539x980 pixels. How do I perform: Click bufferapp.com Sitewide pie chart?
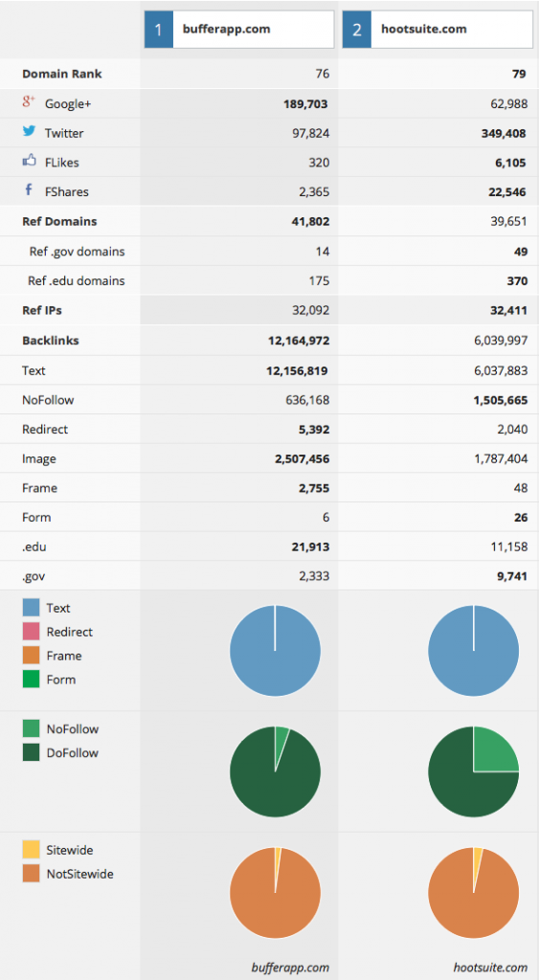pyautogui.click(x=275, y=893)
